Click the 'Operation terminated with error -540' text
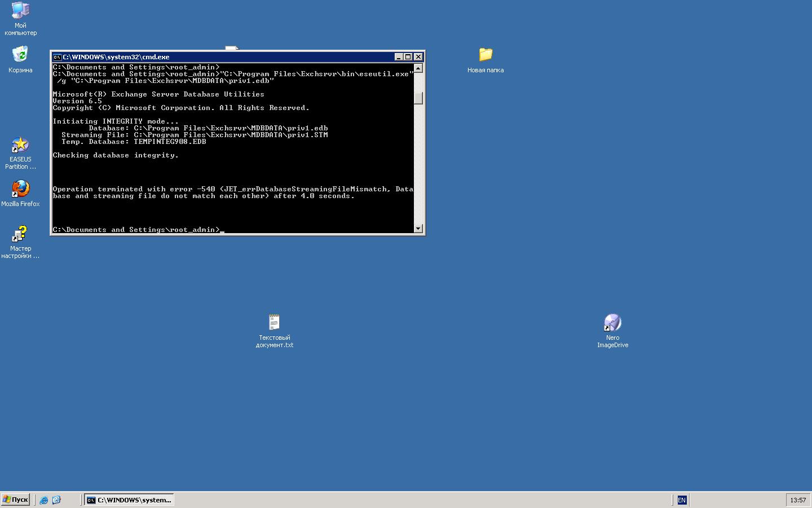 coord(134,189)
